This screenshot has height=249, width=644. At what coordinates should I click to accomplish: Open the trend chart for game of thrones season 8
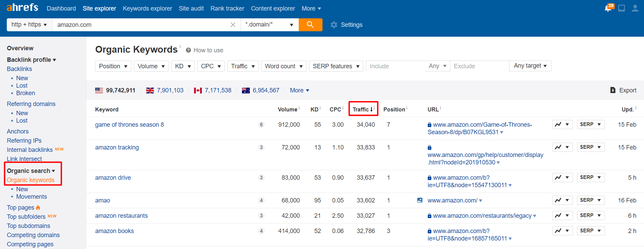click(562, 125)
